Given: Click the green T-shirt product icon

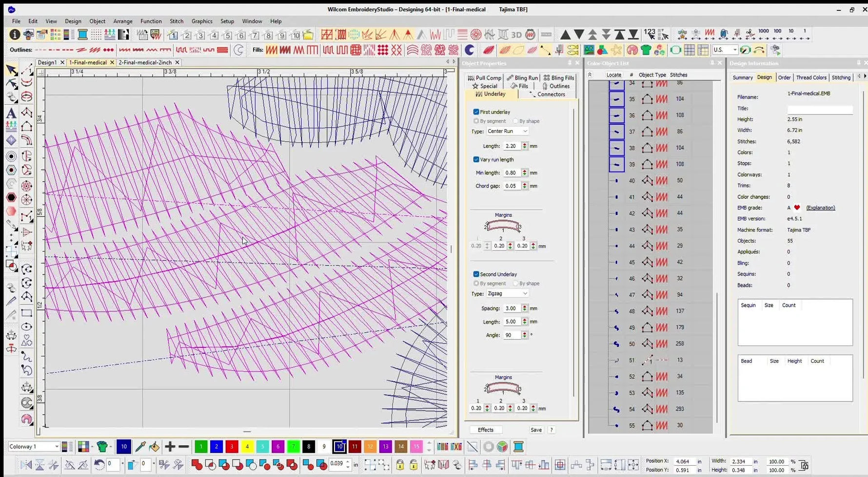Looking at the screenshot, I should pos(646,50).
